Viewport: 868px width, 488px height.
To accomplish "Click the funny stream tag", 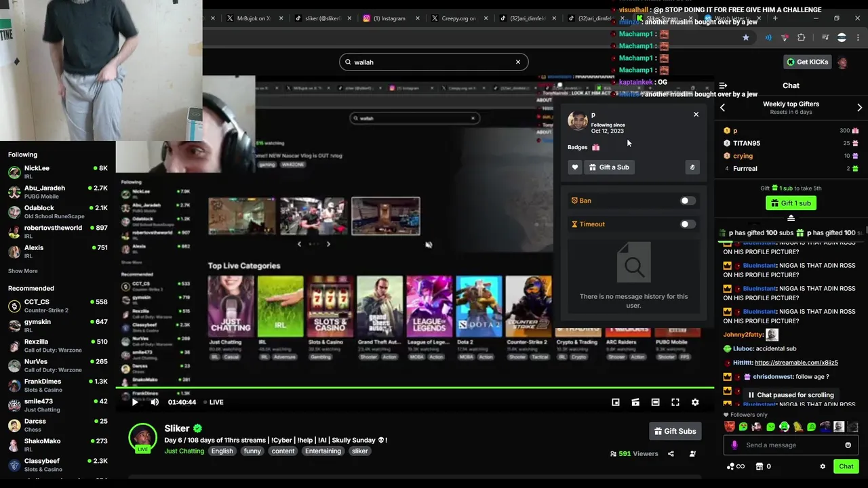I will coord(252,451).
